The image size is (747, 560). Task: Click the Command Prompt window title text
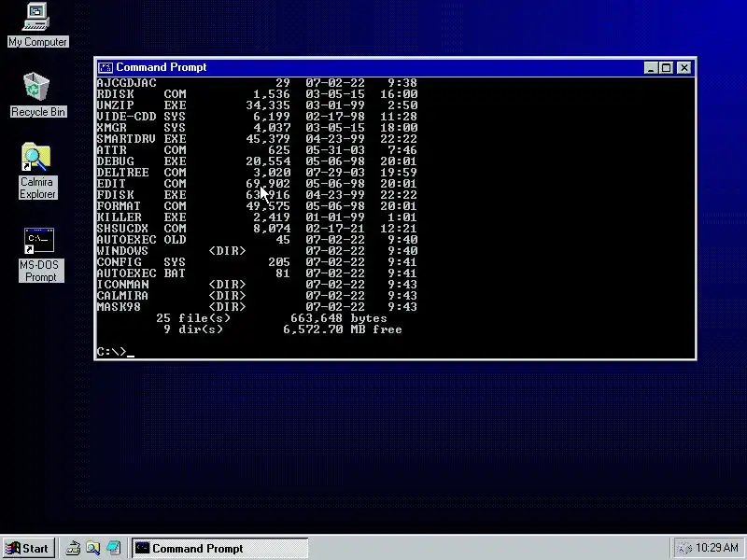(161, 67)
